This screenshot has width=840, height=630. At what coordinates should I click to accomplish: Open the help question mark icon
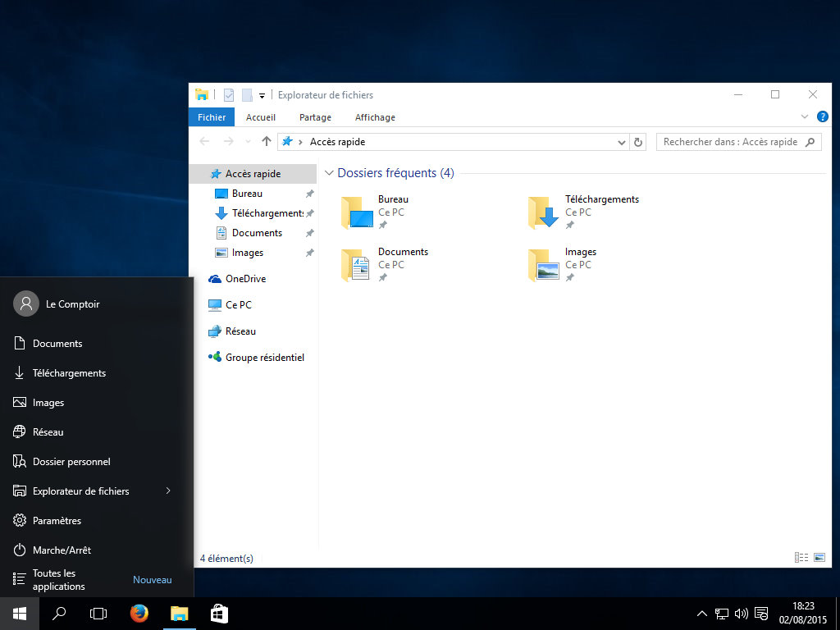(x=821, y=117)
